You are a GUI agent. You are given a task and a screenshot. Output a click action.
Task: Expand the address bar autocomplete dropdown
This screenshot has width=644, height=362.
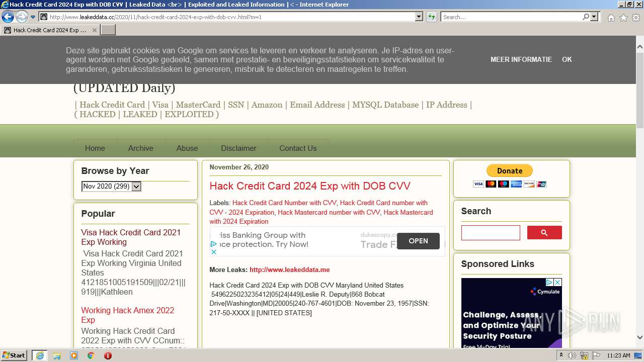419,17
